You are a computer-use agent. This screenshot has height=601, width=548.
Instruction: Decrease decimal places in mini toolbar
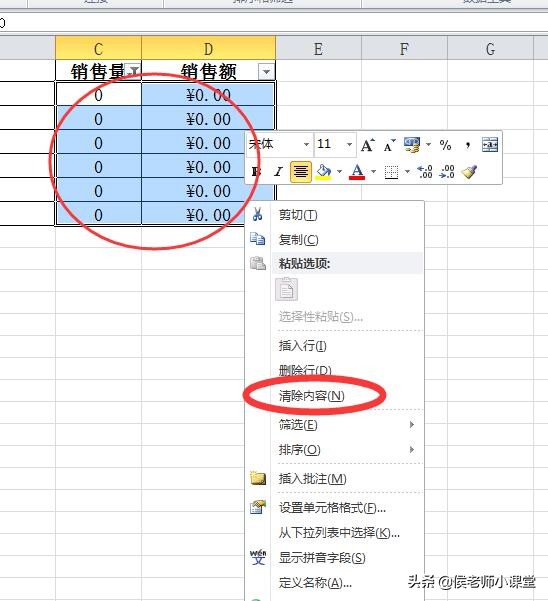tap(447, 171)
